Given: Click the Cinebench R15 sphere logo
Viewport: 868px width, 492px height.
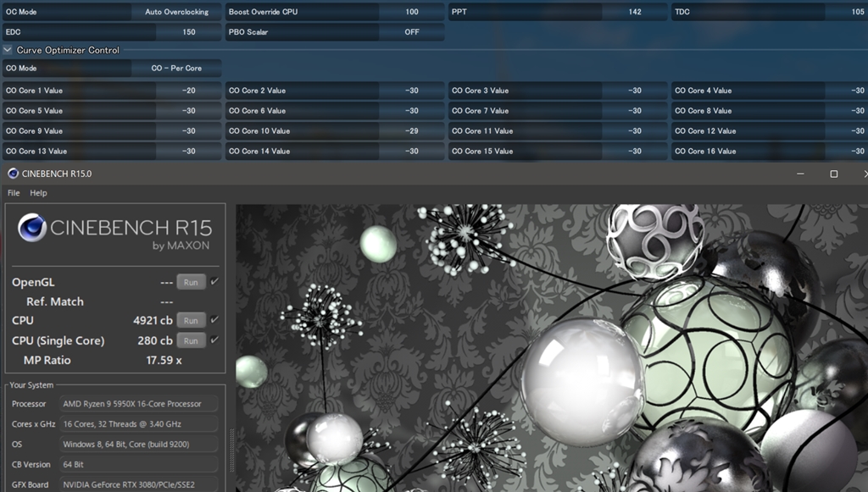Looking at the screenshot, I should [32, 227].
